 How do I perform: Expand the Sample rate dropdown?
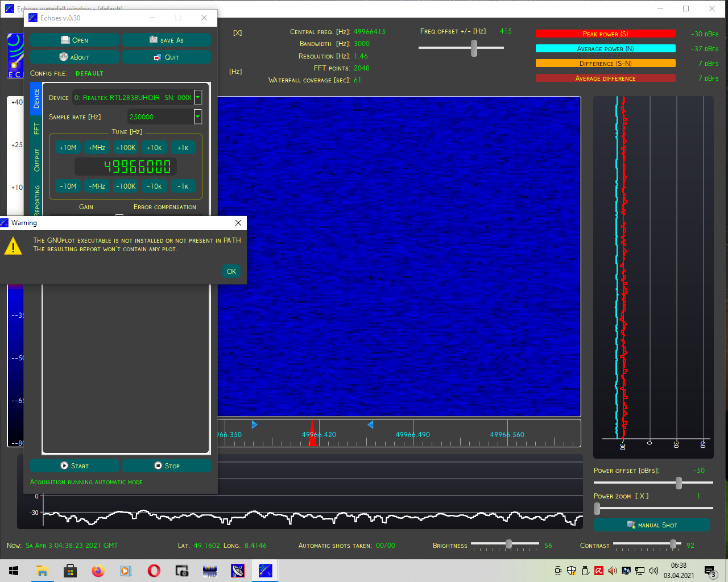click(198, 117)
